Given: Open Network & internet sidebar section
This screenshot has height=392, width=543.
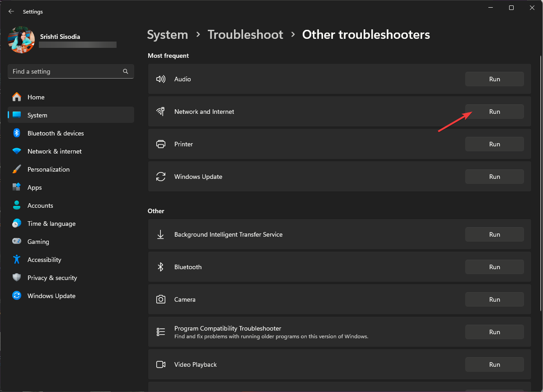Looking at the screenshot, I should click(x=54, y=151).
